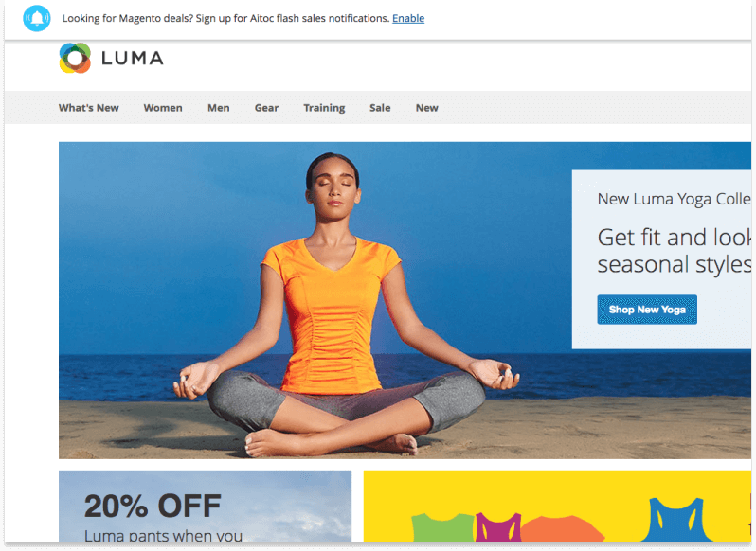
Task: Click the colorful Luma logo icon
Action: (75, 59)
